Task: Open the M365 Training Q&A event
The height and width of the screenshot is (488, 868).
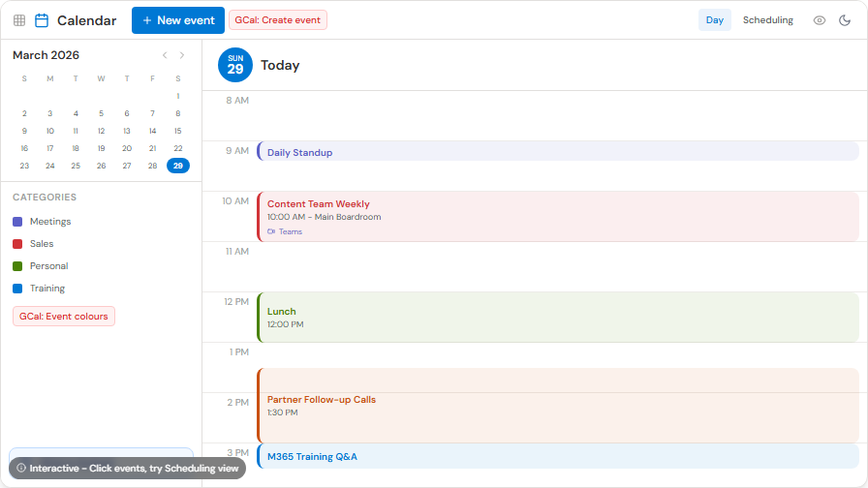Action: [557, 456]
